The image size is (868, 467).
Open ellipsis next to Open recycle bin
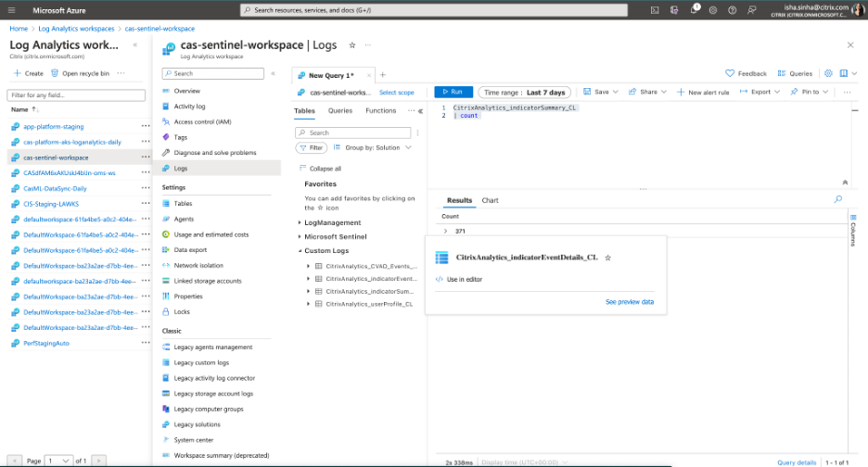121,73
